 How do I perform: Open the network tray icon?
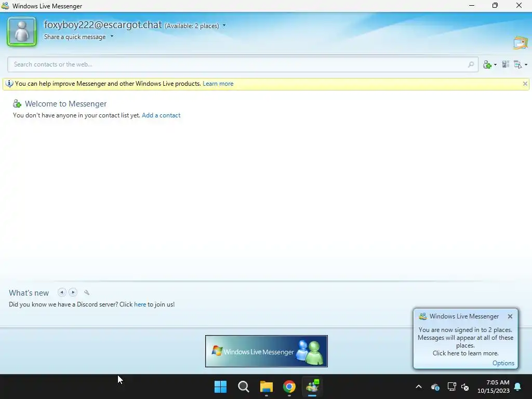pos(451,387)
